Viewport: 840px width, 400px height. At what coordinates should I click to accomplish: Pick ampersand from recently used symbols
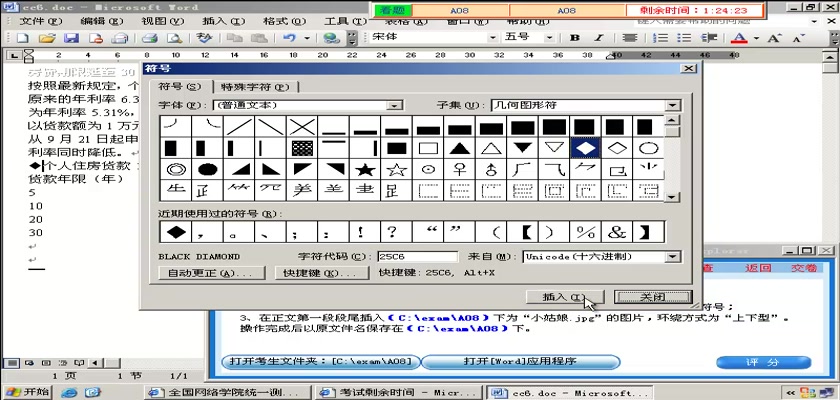click(x=617, y=232)
